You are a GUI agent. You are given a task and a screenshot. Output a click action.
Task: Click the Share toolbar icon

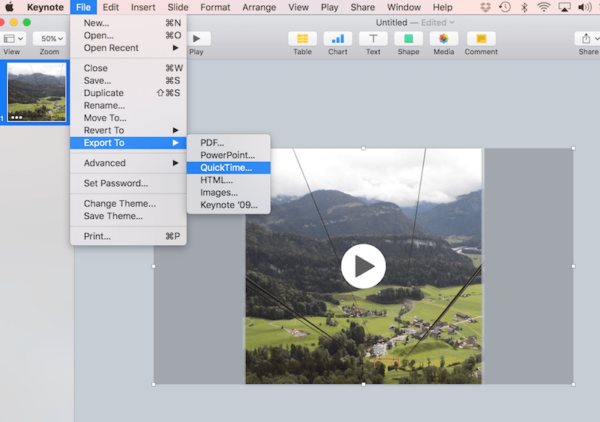coord(587,39)
